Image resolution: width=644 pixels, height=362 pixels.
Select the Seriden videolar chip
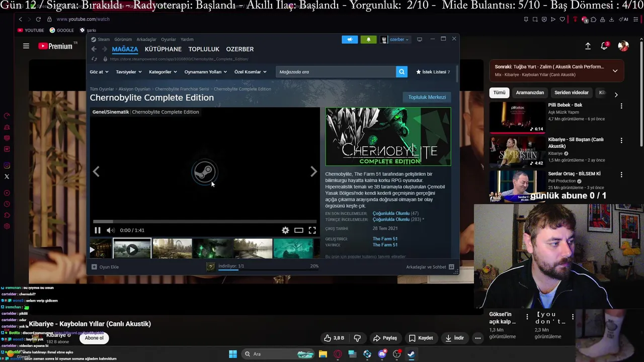[572, 93]
